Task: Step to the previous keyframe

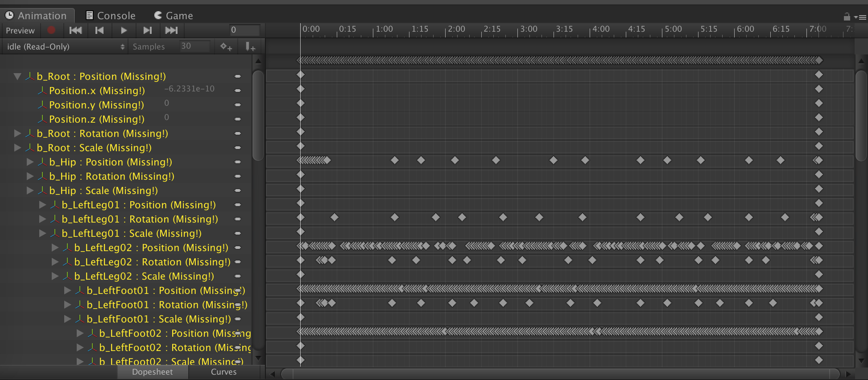Action: click(x=99, y=30)
